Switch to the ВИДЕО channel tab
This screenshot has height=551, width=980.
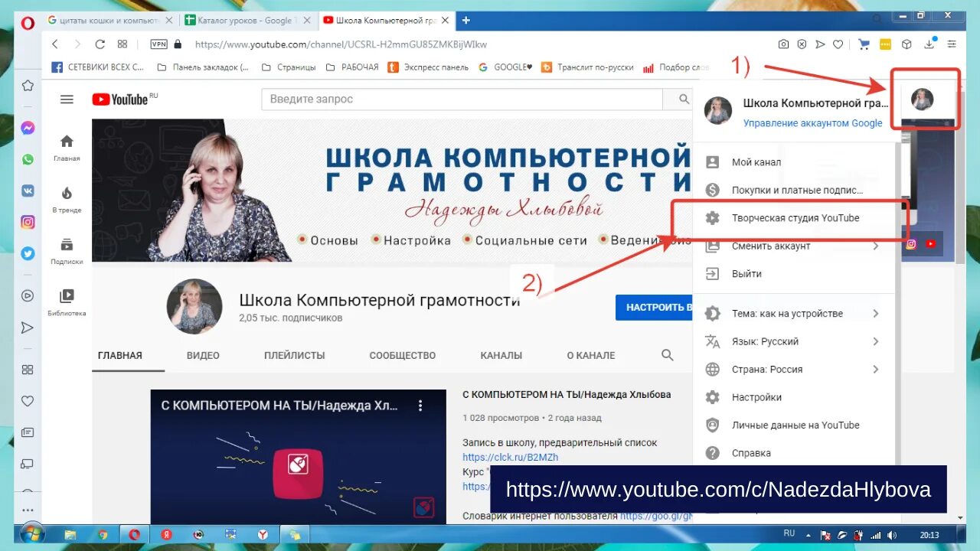[x=203, y=355]
